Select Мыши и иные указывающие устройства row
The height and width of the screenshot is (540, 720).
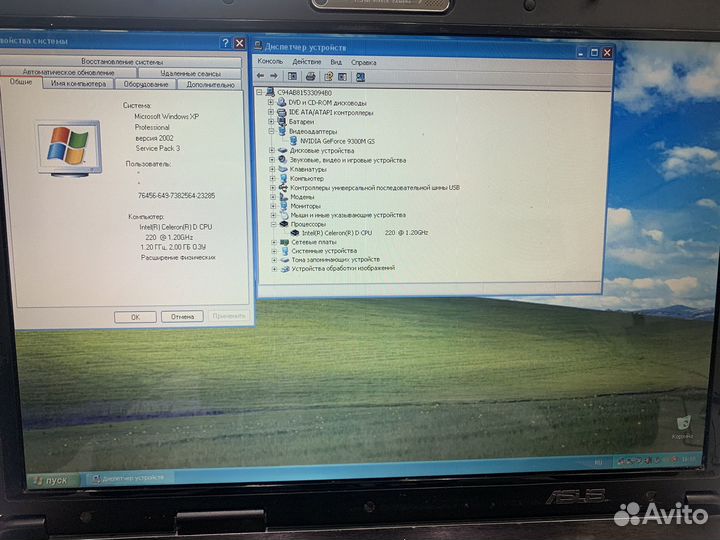pos(348,215)
